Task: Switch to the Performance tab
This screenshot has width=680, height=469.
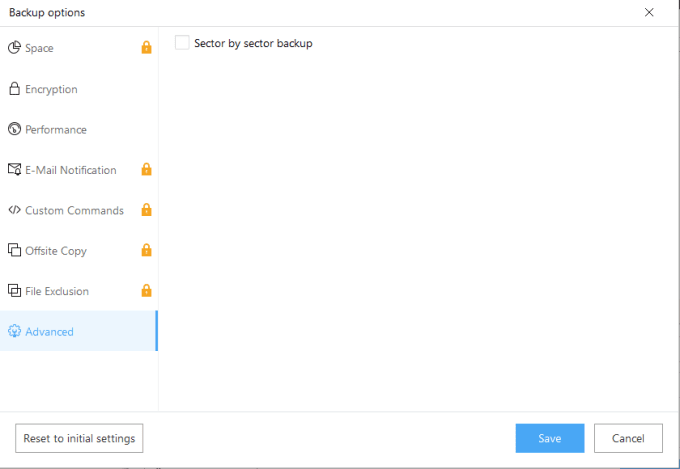Action: 56,129
